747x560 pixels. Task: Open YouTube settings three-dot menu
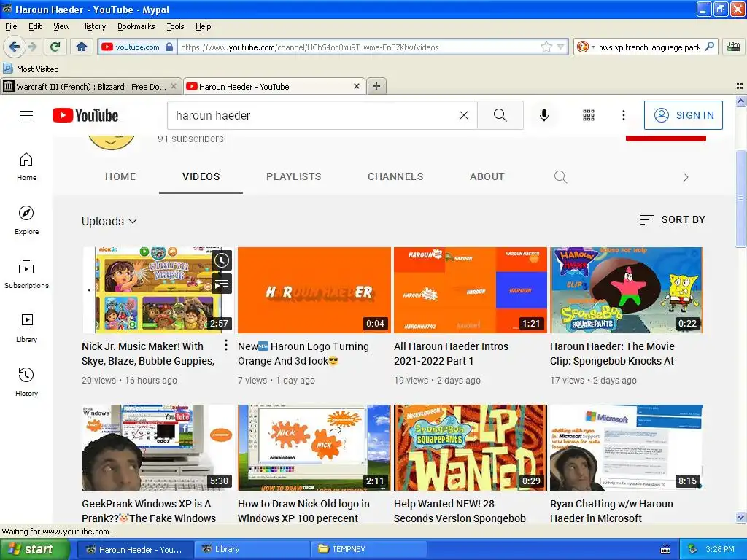point(623,115)
